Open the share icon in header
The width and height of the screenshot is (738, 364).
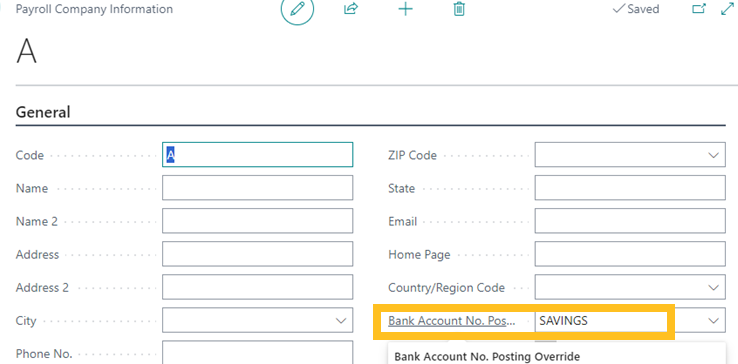(351, 9)
